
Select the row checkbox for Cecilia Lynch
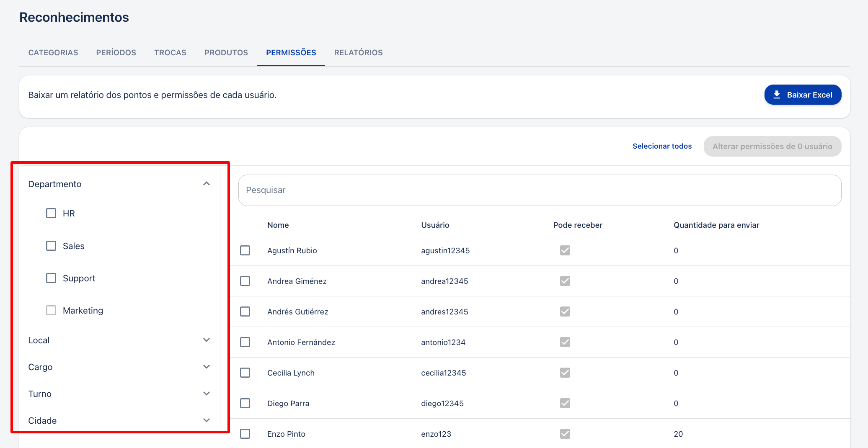click(x=245, y=373)
